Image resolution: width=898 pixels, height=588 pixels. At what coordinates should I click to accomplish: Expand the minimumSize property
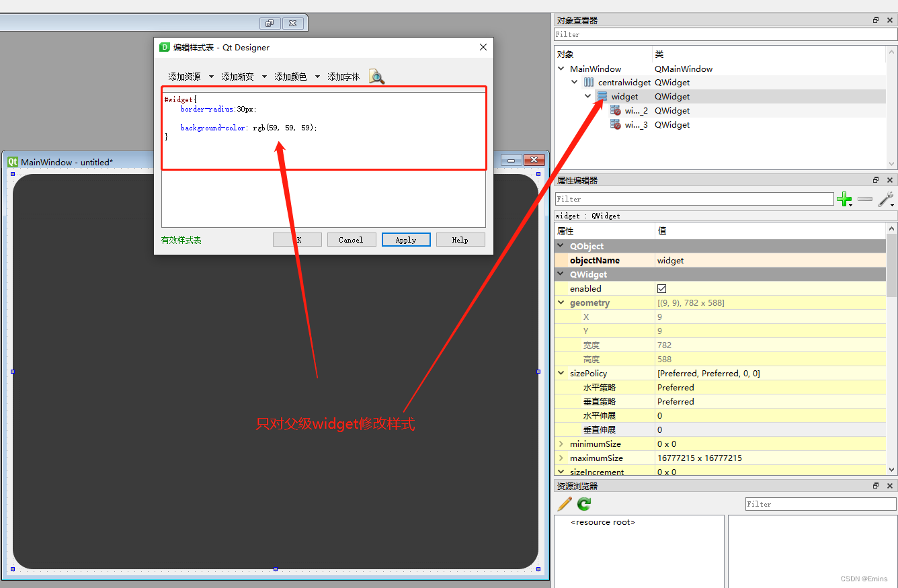coord(561,444)
